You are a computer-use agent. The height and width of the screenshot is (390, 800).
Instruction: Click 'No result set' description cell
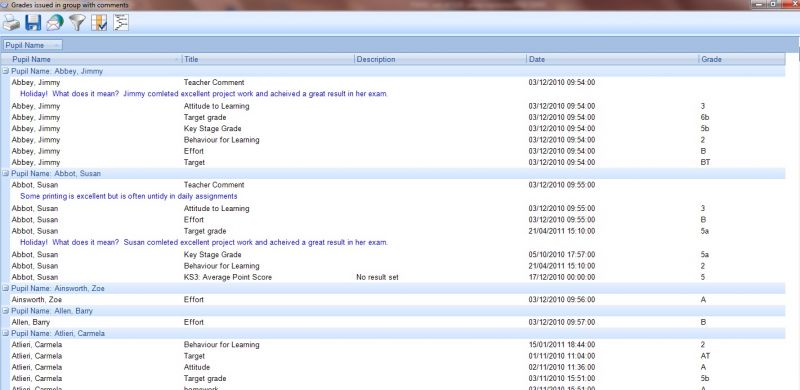click(377, 277)
